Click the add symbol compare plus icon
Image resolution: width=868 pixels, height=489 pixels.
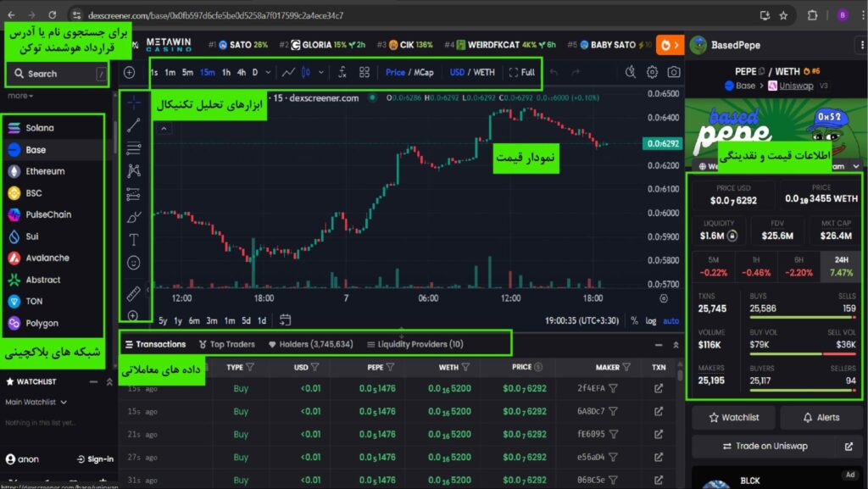point(129,73)
